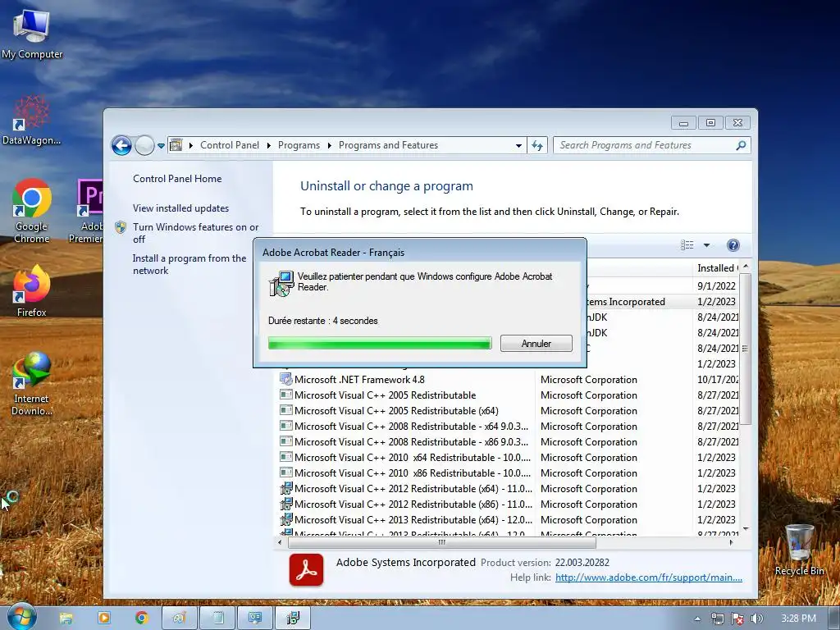Open Chrome from the taskbar

(142, 619)
